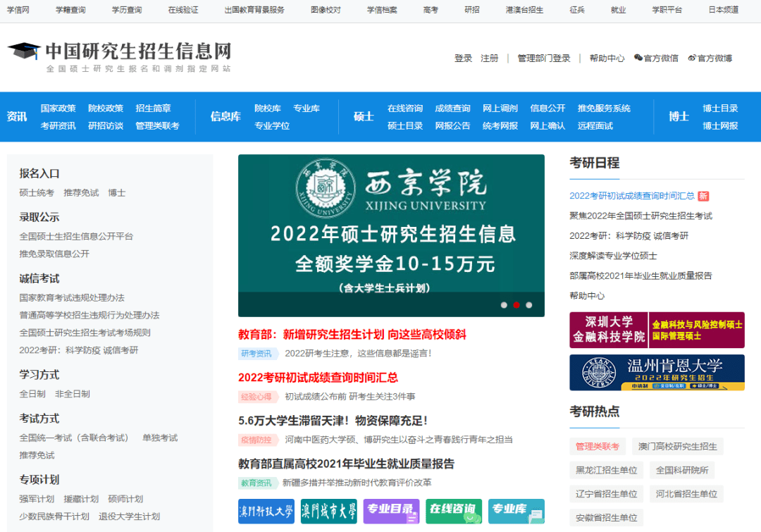Click the 黑龙江招生单位 tag
Image resolution: width=761 pixels, height=532 pixels.
(606, 471)
